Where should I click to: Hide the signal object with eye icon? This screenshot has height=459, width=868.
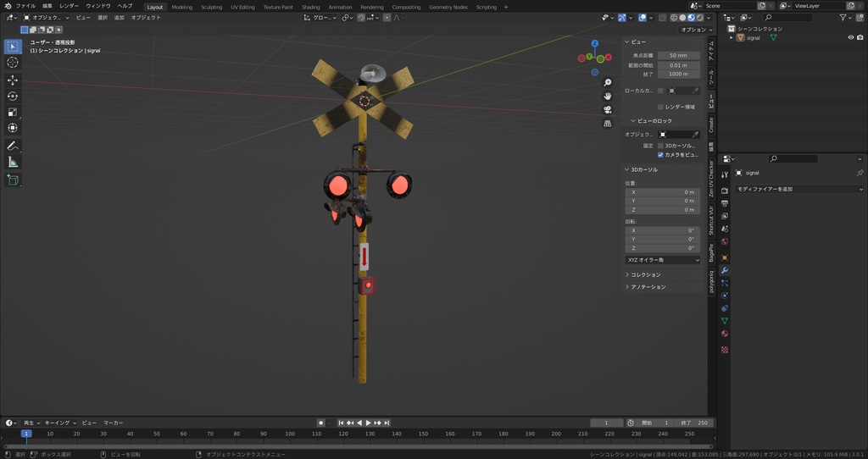point(850,37)
